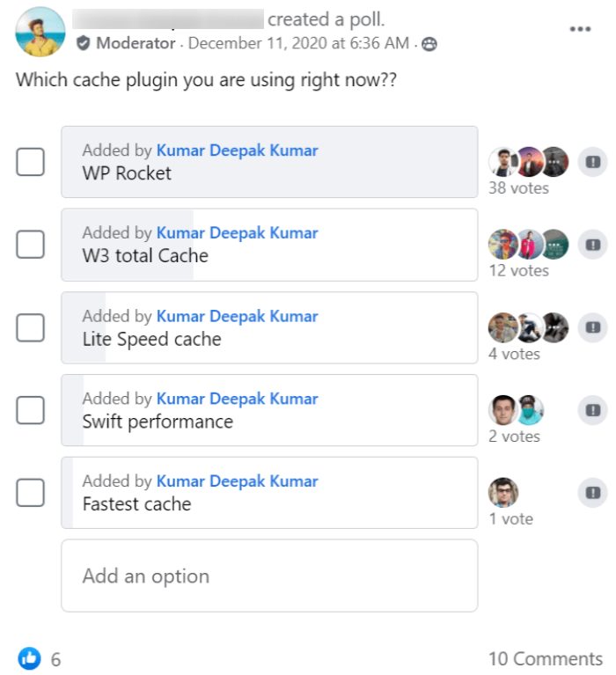
Task: Open the poll author's profile picture
Action: pos(40,32)
